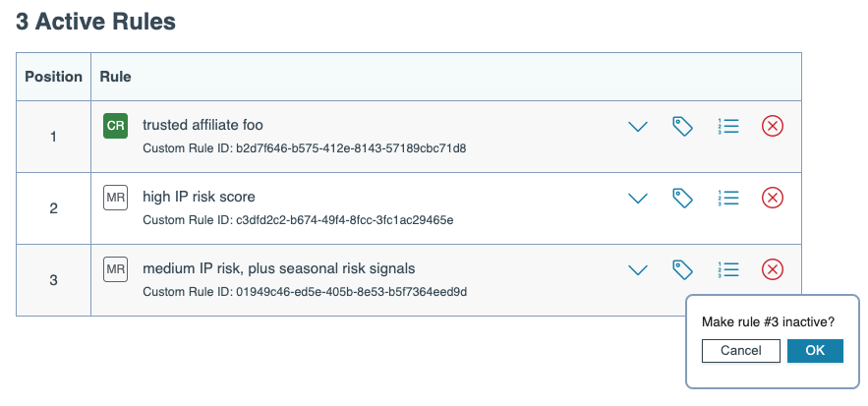Cancel making rule #3 inactive

[740, 351]
